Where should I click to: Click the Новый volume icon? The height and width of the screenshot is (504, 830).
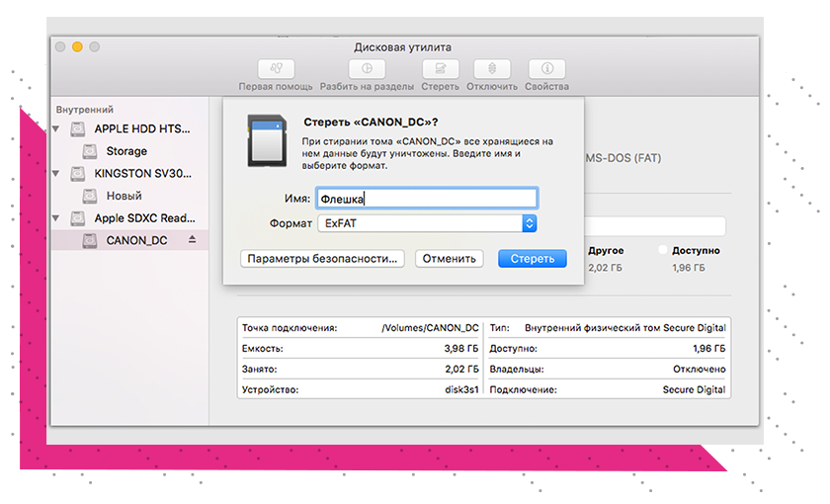tap(90, 196)
